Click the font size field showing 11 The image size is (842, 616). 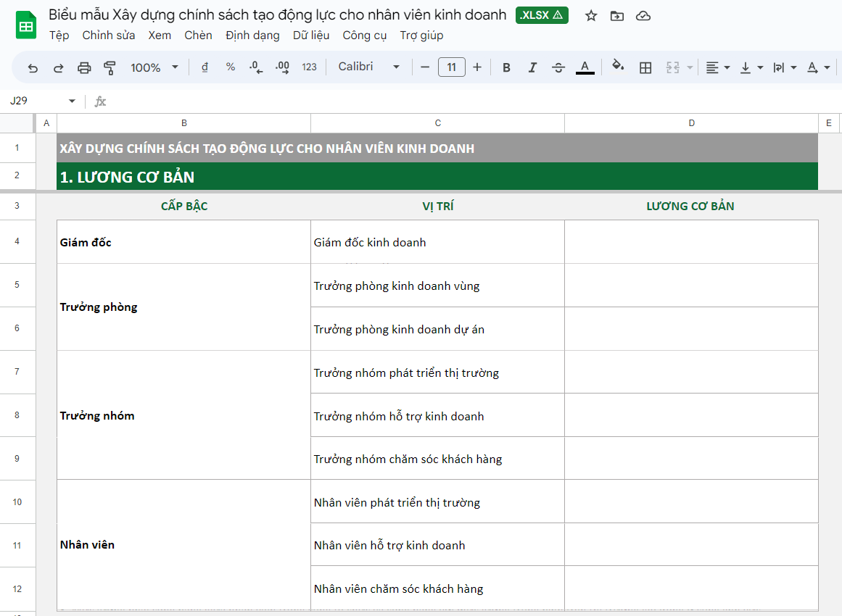click(452, 67)
